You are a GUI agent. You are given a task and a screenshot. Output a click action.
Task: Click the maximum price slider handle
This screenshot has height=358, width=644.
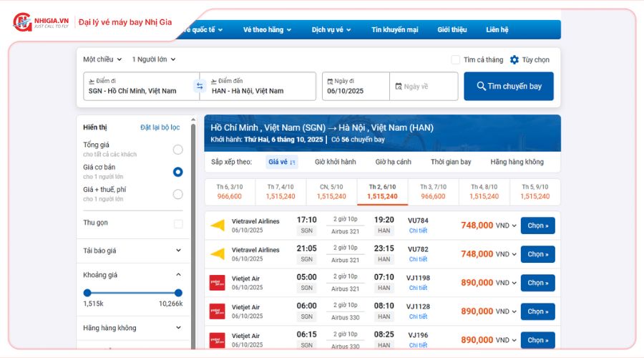(x=178, y=293)
